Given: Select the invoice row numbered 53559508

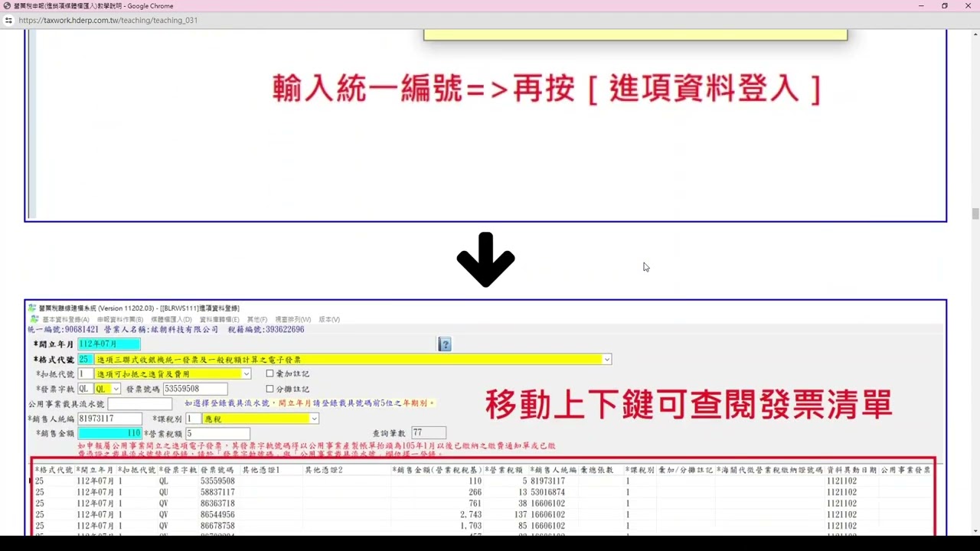Looking at the screenshot, I should (482, 481).
